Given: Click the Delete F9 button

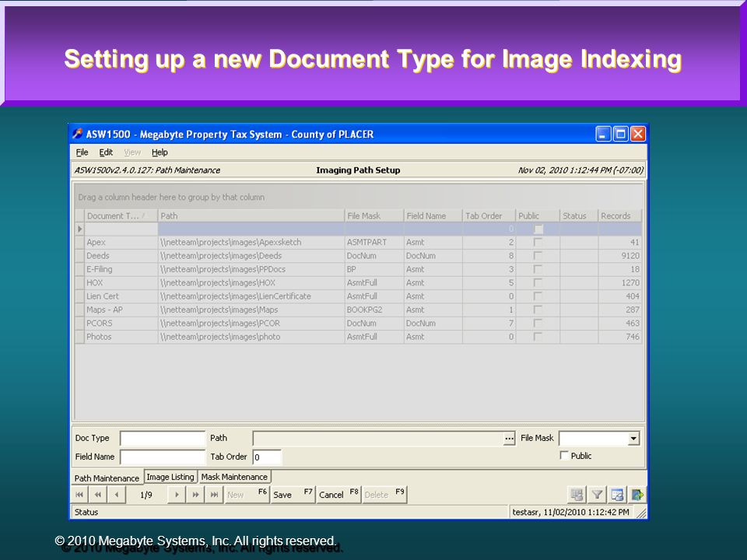Looking at the screenshot, I should click(x=384, y=495).
